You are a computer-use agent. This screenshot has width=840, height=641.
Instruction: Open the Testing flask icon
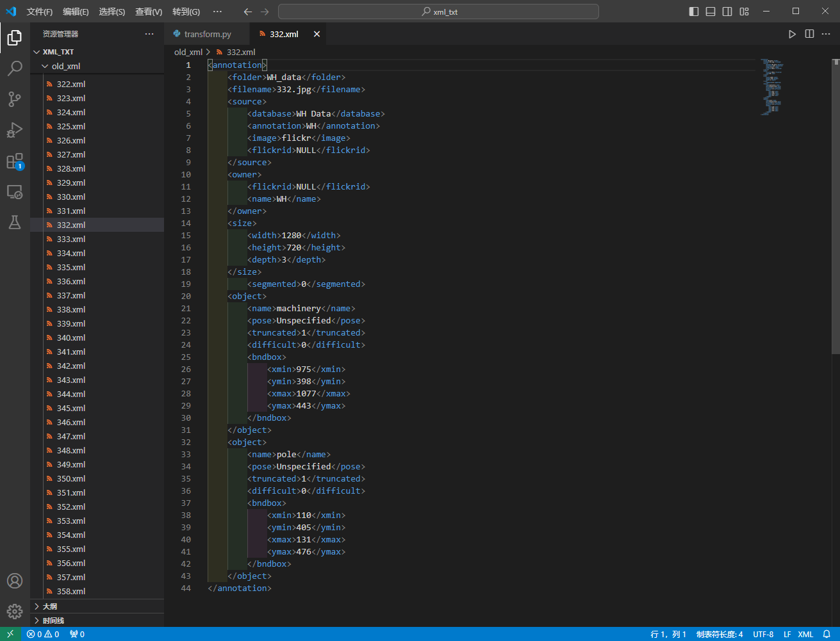pos(15,222)
